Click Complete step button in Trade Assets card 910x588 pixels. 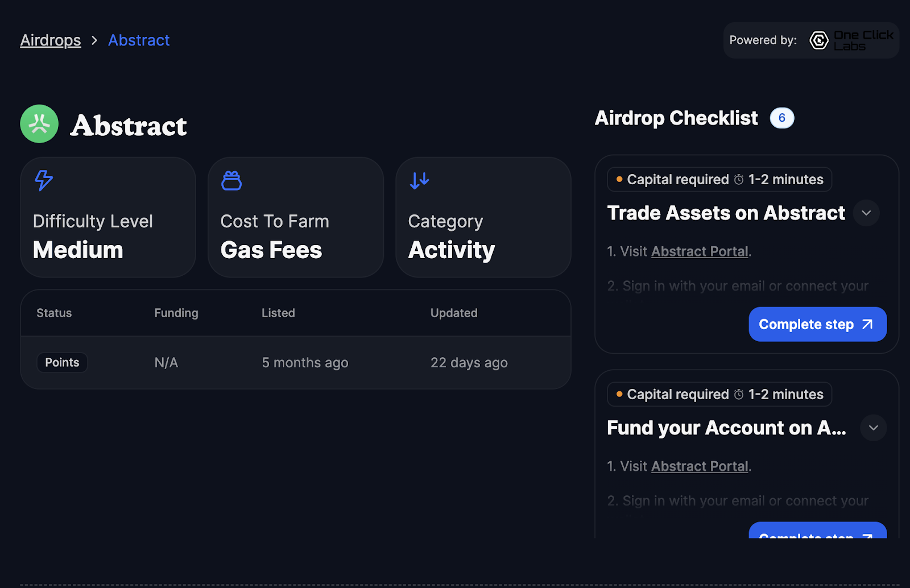pyautogui.click(x=818, y=324)
